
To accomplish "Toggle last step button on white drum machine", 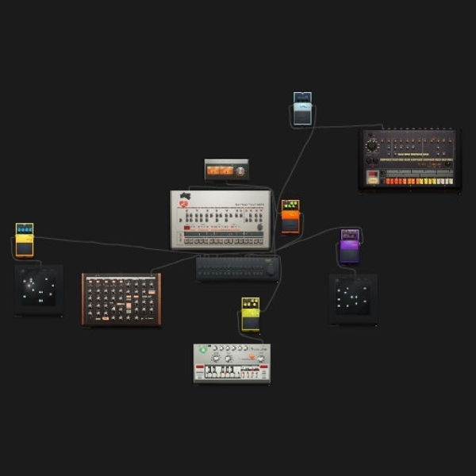I will tap(261, 241).
